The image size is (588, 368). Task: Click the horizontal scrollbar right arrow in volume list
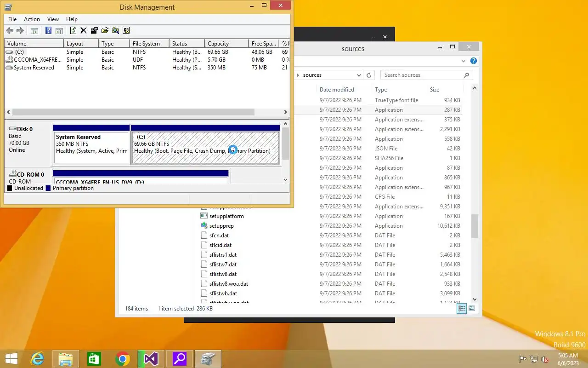pyautogui.click(x=285, y=112)
